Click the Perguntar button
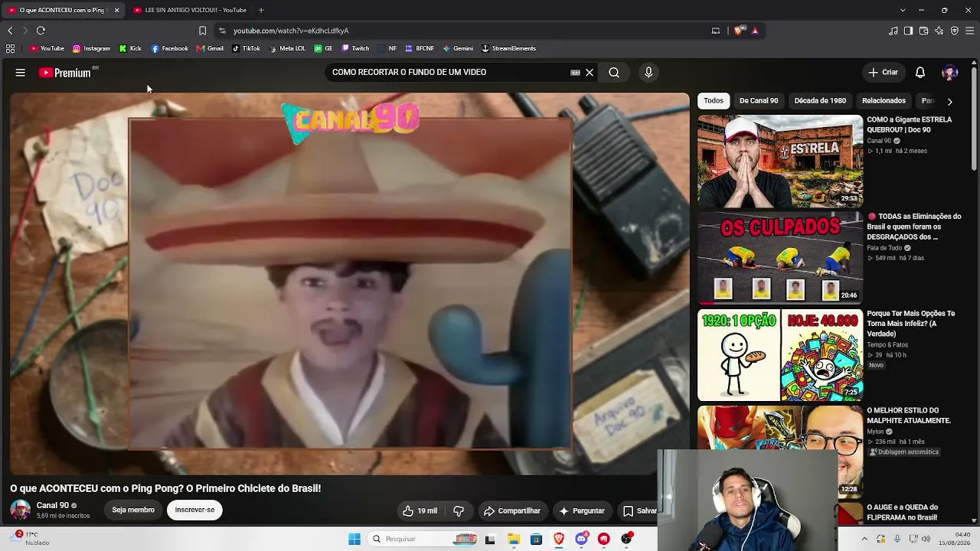980x551 pixels. coord(582,511)
